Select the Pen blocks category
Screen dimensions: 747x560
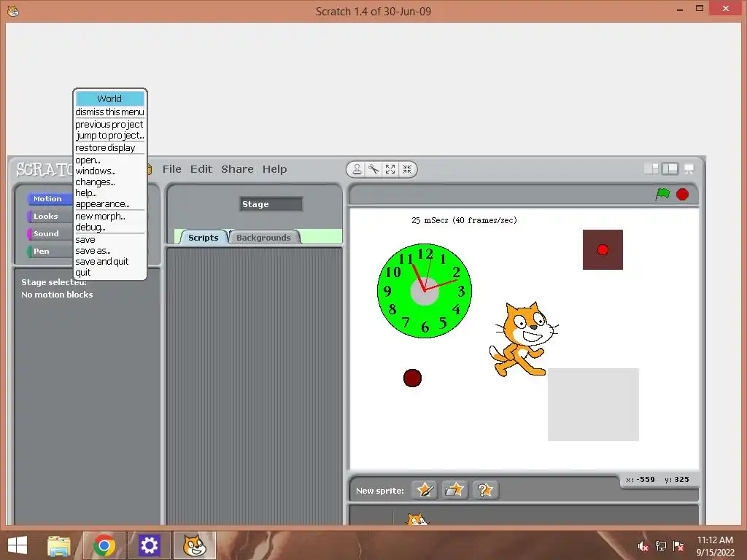tap(50, 251)
